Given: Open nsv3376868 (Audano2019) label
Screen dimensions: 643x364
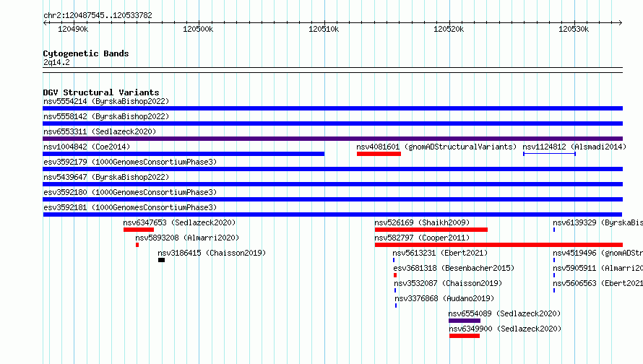Looking at the screenshot, I should 444,298.
